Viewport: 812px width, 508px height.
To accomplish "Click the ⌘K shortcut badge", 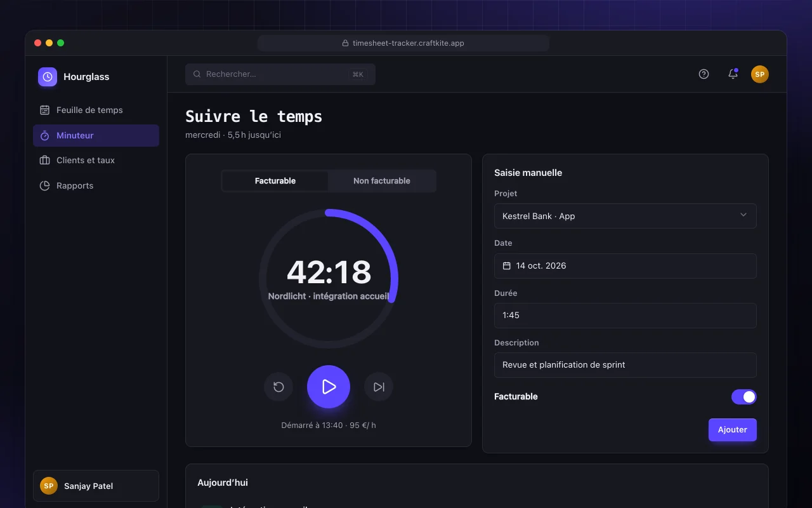I will [x=358, y=74].
